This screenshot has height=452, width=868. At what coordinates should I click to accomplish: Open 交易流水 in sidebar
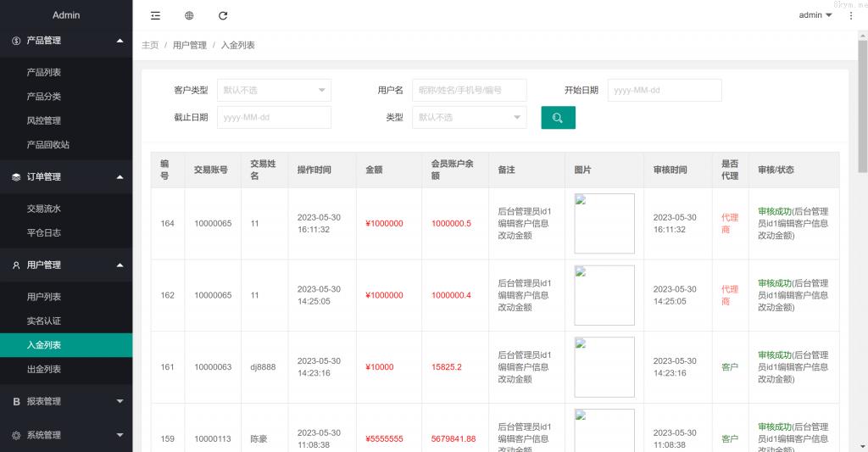point(44,209)
